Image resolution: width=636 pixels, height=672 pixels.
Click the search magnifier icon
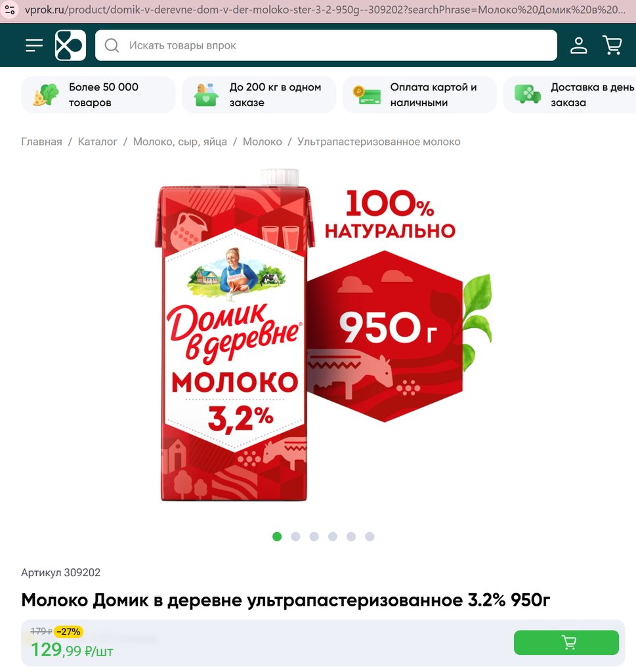pyautogui.click(x=112, y=45)
